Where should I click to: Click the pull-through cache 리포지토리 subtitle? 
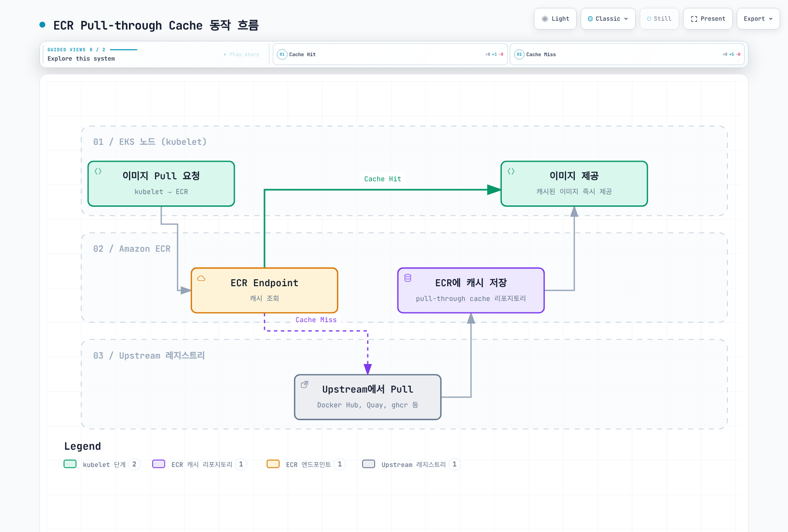pyautogui.click(x=471, y=299)
